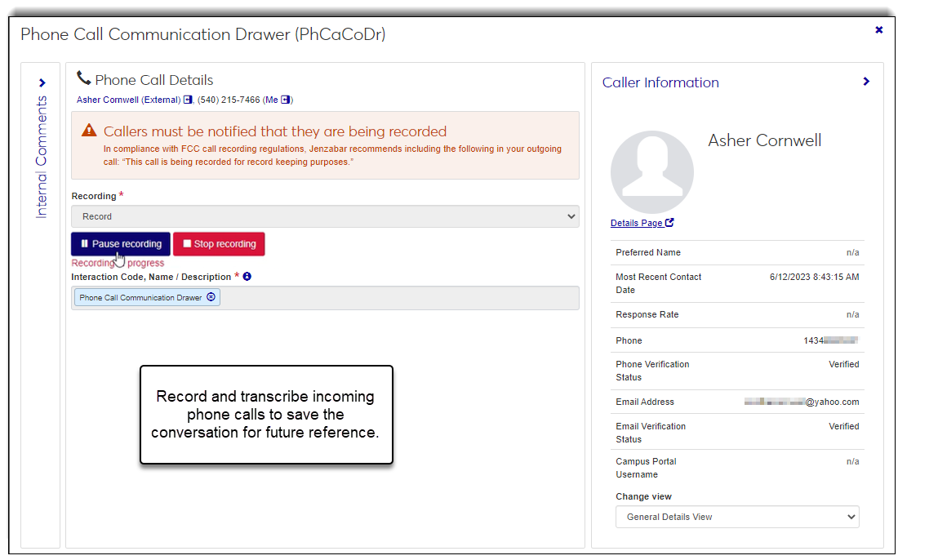Click the info icon beside Interaction Code label
Image resolution: width=938 pixels, height=560 pixels.
pos(247,277)
